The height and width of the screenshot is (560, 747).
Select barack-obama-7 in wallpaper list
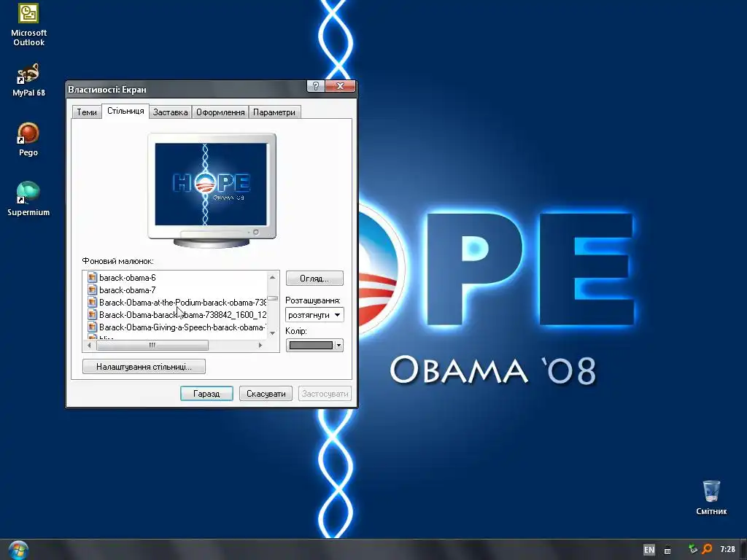pos(127,290)
